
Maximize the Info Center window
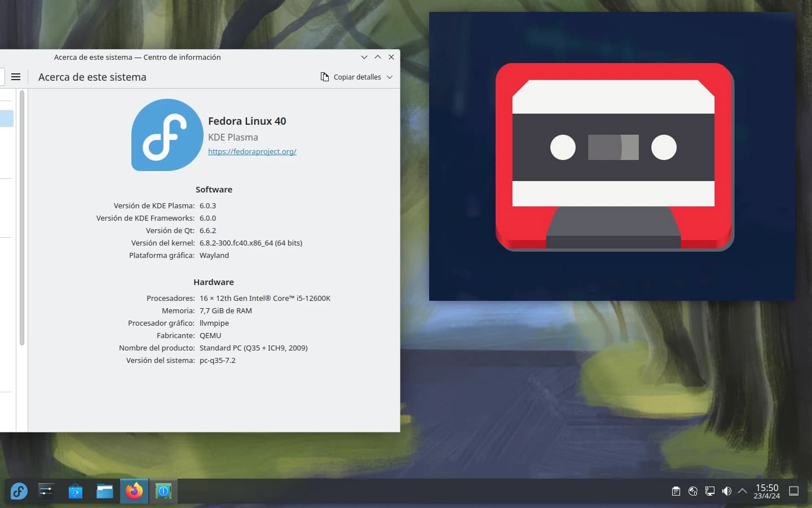pyautogui.click(x=378, y=57)
